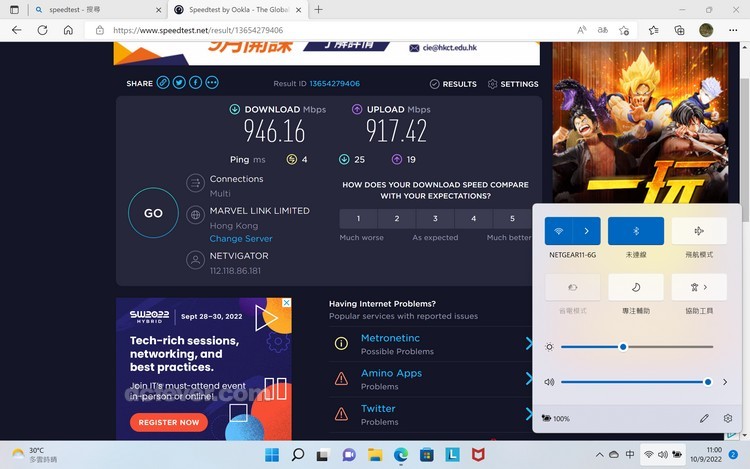Click the battery 100% indicator

(x=555, y=419)
